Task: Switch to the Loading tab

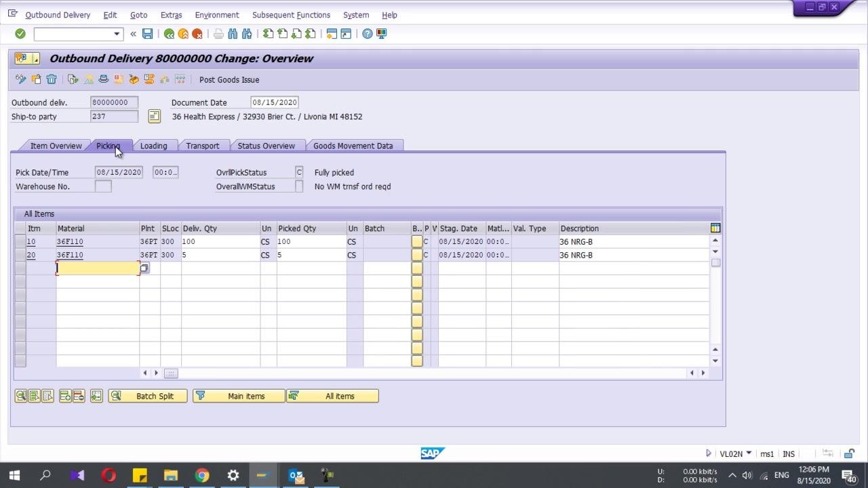Action: (x=153, y=146)
